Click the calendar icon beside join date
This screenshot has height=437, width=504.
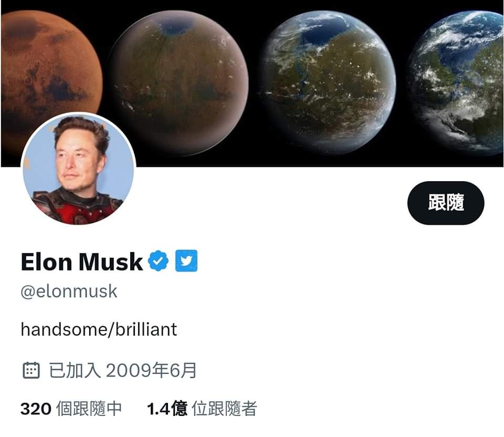click(x=31, y=370)
